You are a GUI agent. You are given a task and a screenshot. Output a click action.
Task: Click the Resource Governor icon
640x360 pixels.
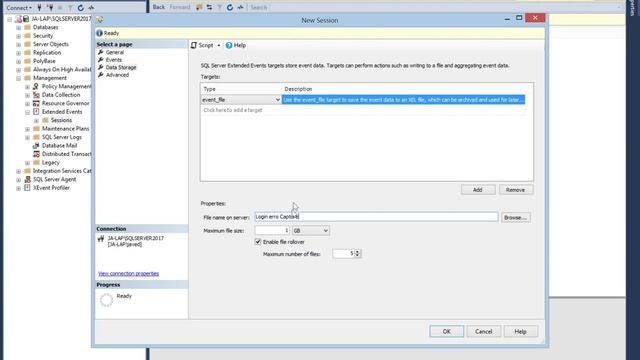click(36, 103)
